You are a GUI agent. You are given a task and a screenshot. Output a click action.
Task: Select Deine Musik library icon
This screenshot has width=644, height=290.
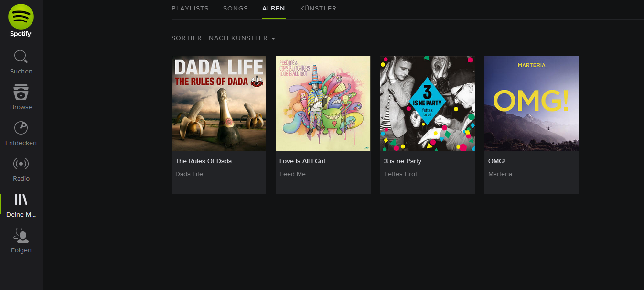[x=21, y=199]
